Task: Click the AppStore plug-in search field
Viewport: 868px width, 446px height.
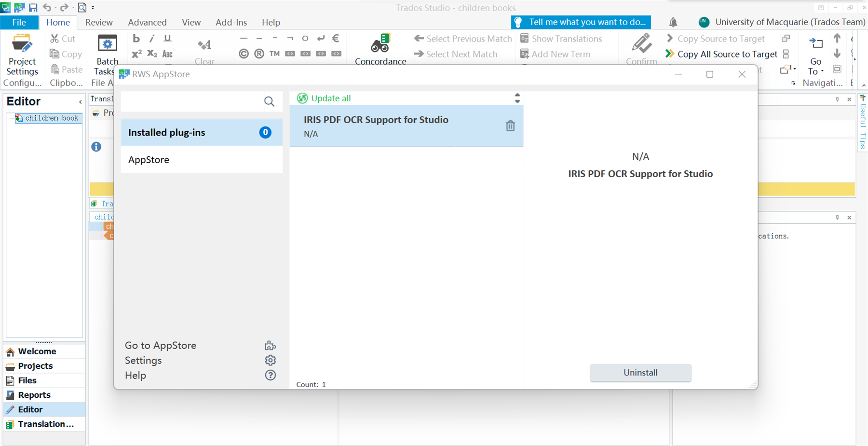Action: (x=192, y=101)
